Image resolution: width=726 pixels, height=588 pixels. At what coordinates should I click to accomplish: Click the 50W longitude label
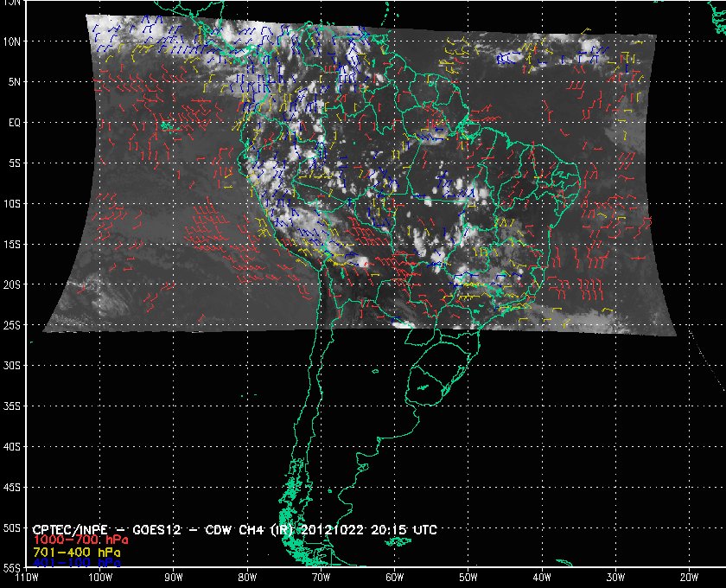468,578
